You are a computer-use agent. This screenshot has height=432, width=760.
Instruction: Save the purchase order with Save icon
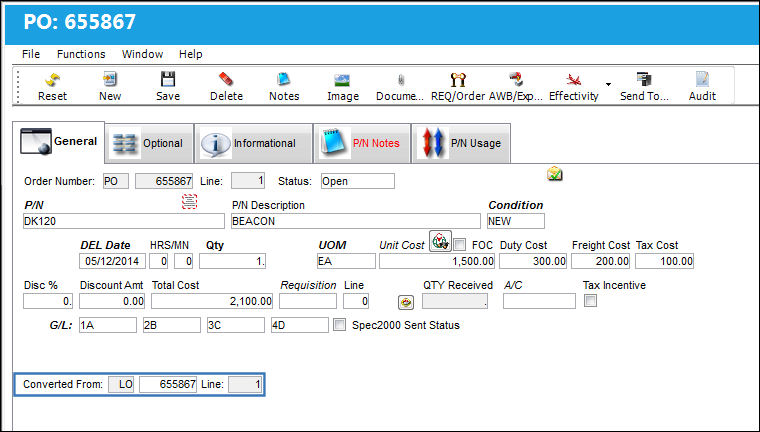tap(168, 79)
